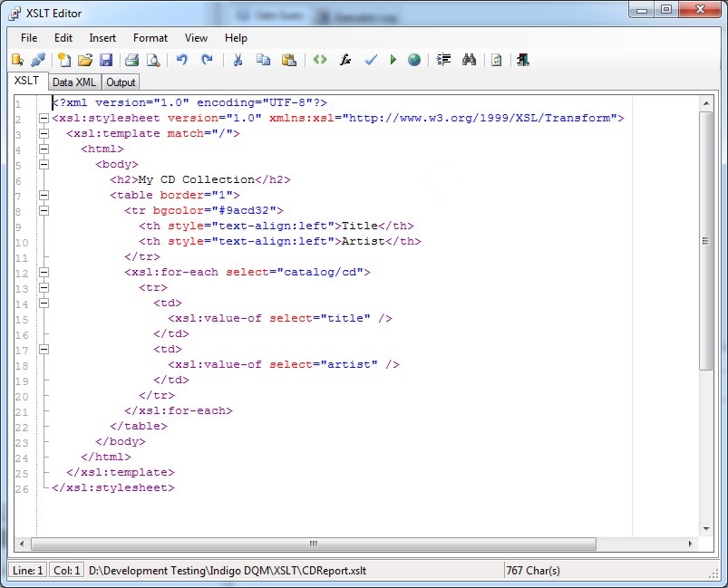Open the Format menu

tap(150, 38)
